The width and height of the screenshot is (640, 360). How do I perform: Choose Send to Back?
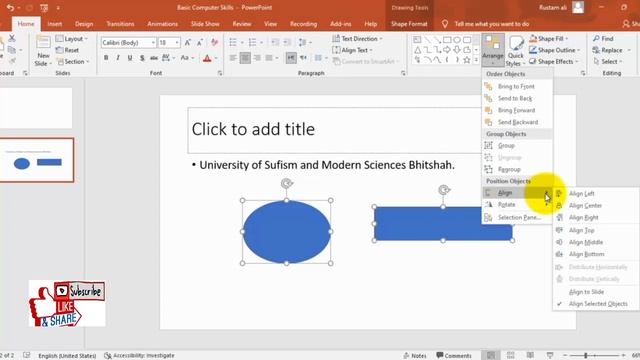click(x=517, y=98)
